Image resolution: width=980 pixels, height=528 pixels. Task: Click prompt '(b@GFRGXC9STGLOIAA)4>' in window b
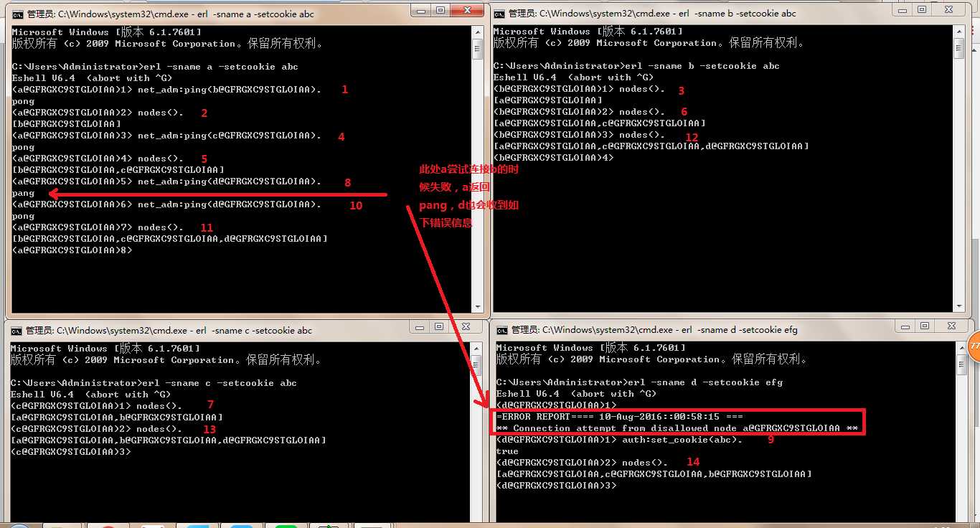click(x=554, y=157)
